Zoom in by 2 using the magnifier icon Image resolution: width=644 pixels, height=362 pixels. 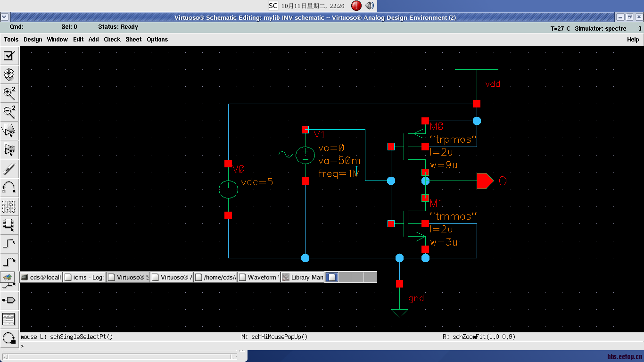(x=9, y=93)
